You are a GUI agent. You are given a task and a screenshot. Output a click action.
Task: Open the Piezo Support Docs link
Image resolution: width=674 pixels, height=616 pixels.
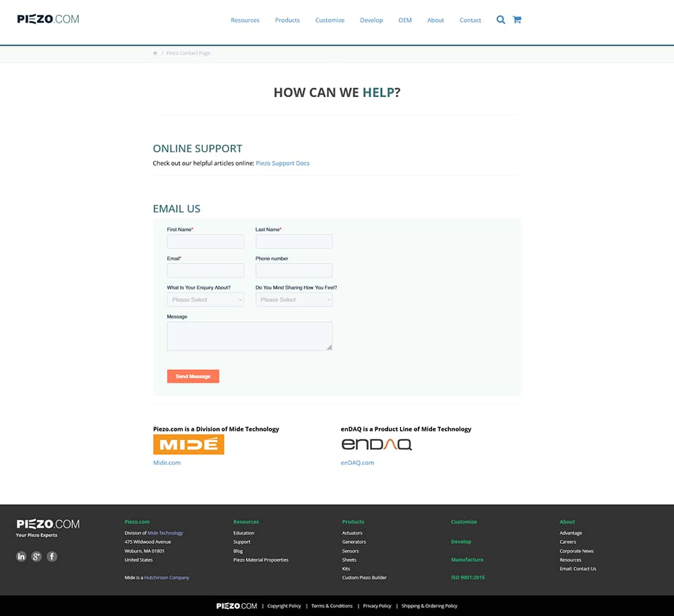(282, 163)
